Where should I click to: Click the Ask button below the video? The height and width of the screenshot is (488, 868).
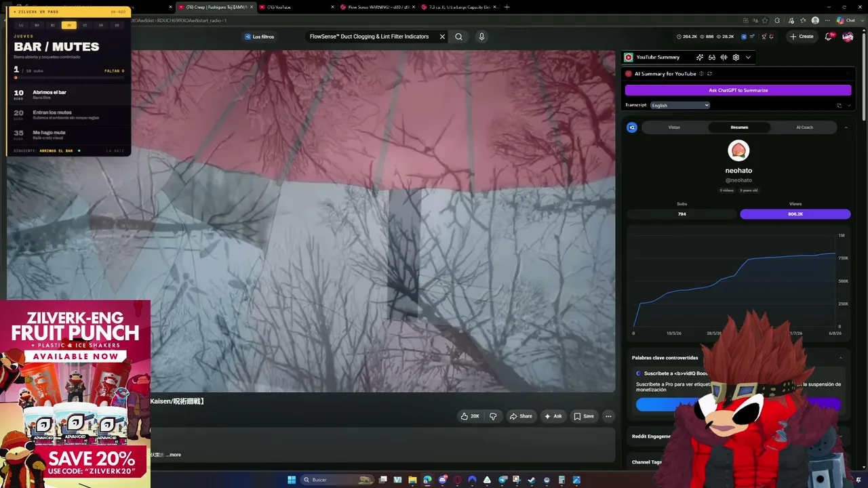[x=553, y=416]
